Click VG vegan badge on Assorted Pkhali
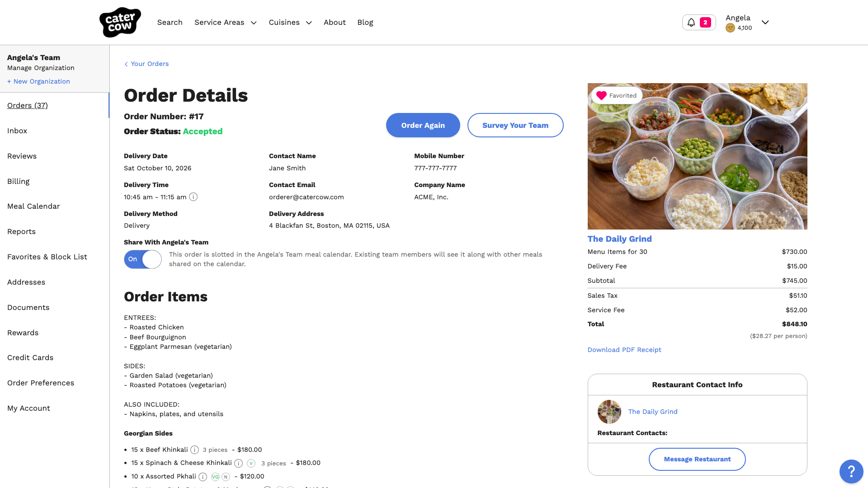 [x=215, y=477]
